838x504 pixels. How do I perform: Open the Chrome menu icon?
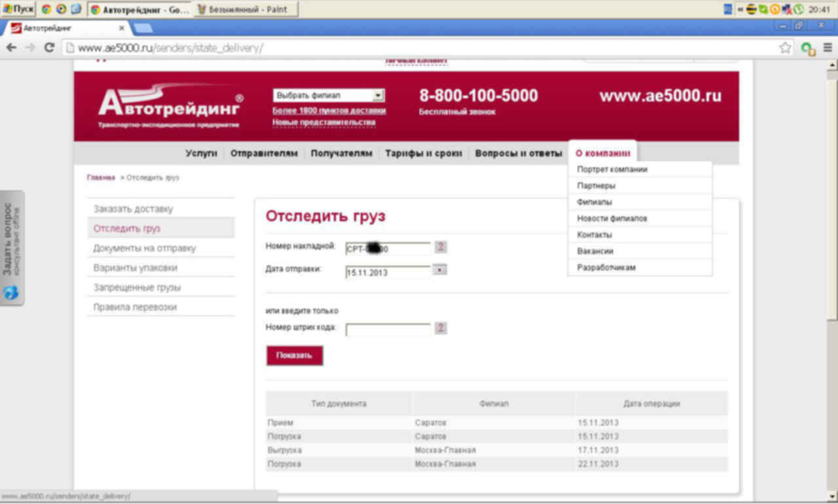(x=828, y=48)
